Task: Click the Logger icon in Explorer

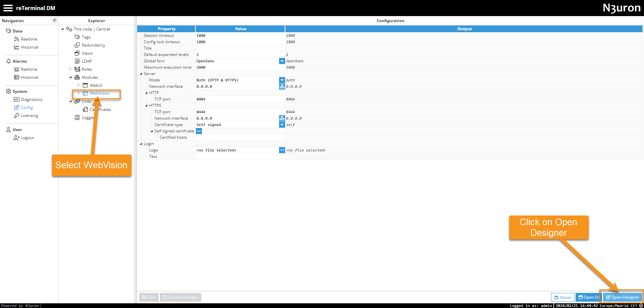Action: coord(77,117)
